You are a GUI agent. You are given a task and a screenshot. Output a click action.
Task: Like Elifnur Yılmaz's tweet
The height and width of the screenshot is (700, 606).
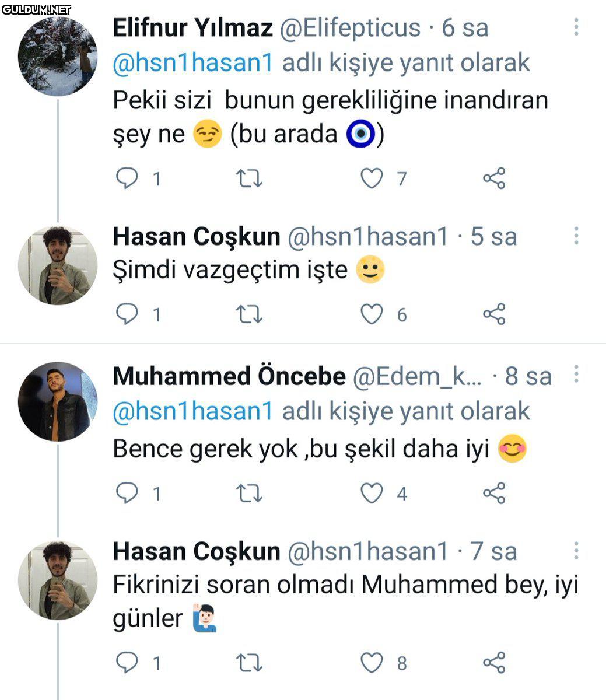click(372, 178)
